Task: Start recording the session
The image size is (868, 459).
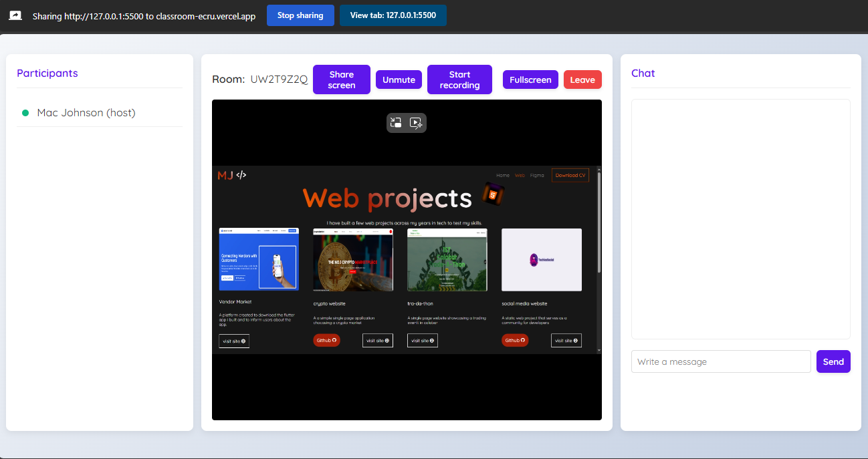Action: (x=459, y=80)
